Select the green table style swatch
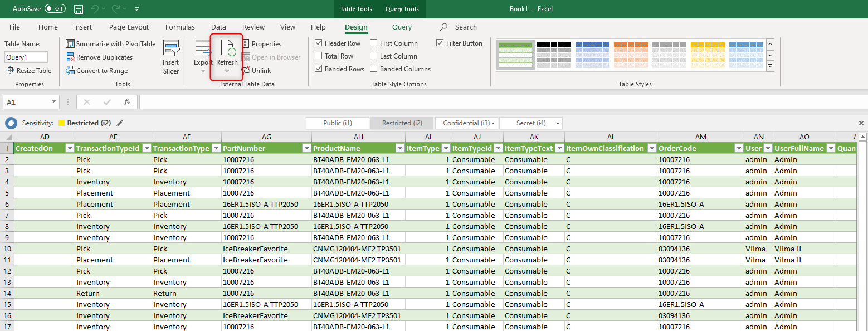 [515, 55]
